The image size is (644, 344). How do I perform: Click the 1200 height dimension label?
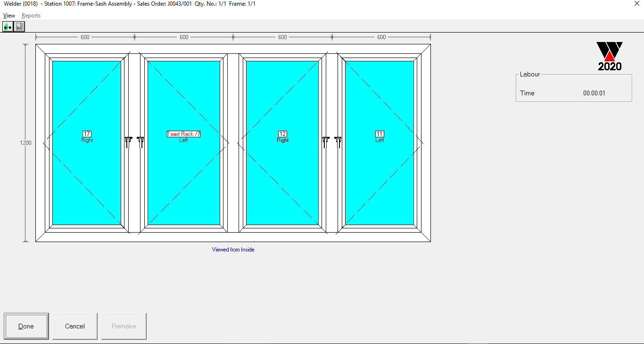point(25,143)
